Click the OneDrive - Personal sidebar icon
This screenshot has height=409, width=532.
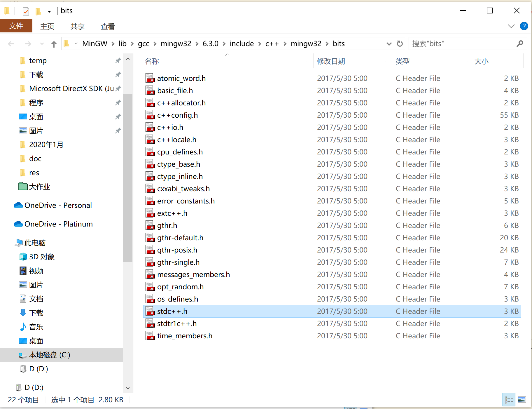pos(18,205)
